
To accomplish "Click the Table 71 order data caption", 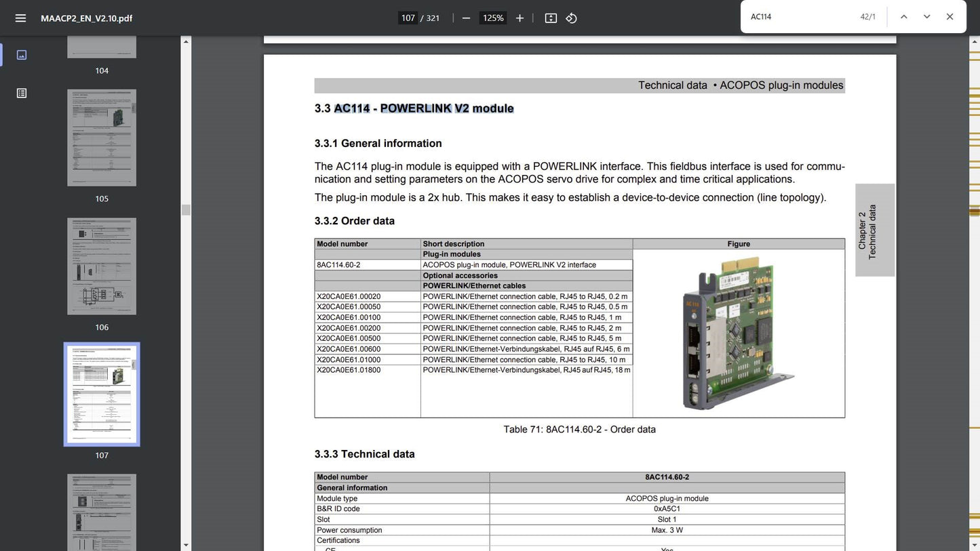I will click(x=579, y=430).
